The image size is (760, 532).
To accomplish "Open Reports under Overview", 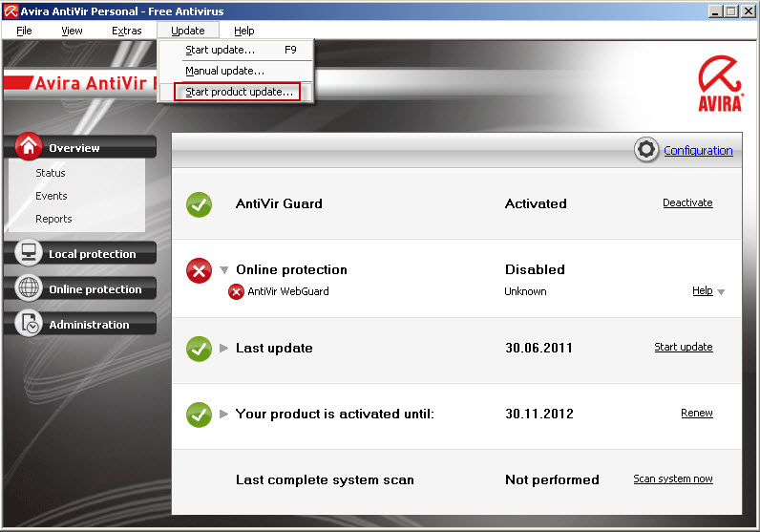I will pos(53,219).
